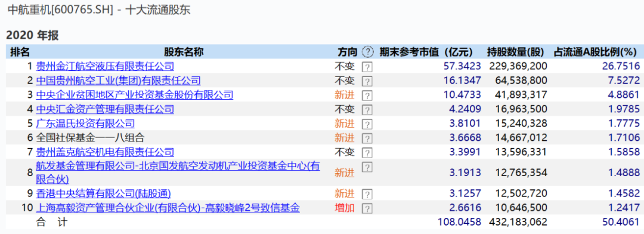Click the question icon in 贵州盖克航空机电 row

point(367,153)
